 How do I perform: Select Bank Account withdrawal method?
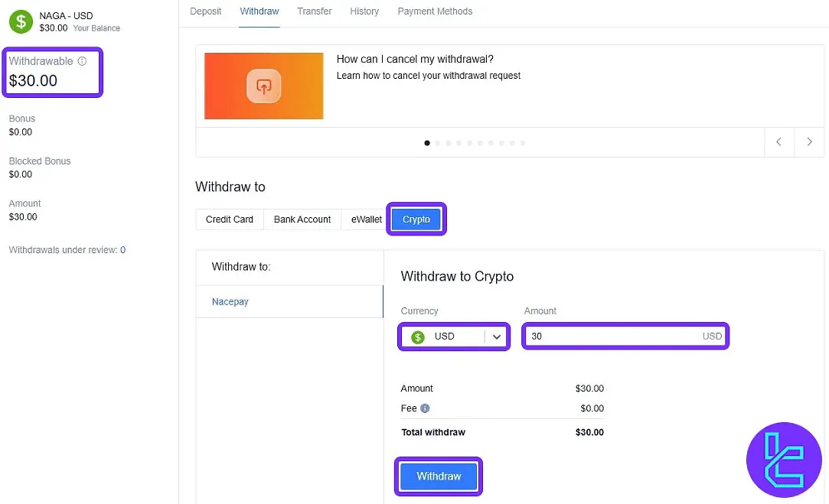[302, 219]
